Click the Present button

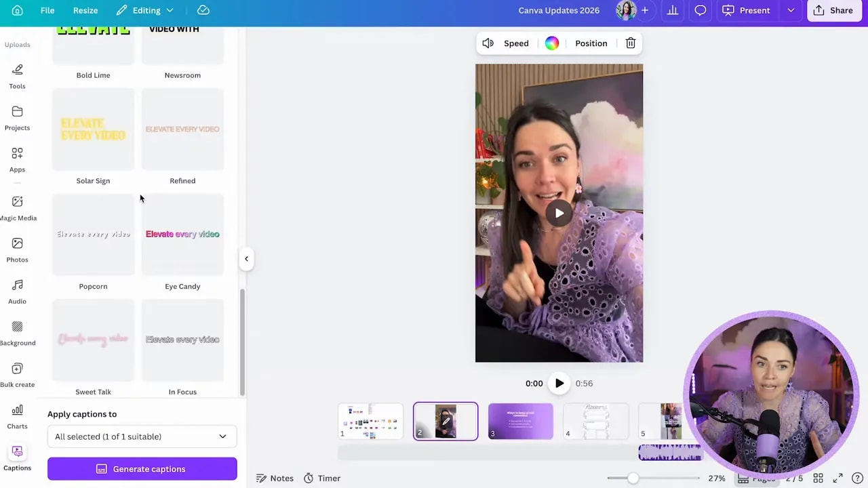[746, 10]
